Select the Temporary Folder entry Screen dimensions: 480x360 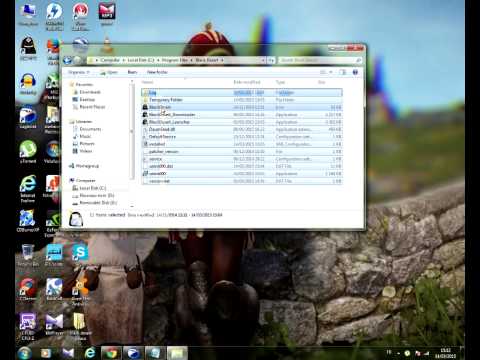(x=242, y=100)
